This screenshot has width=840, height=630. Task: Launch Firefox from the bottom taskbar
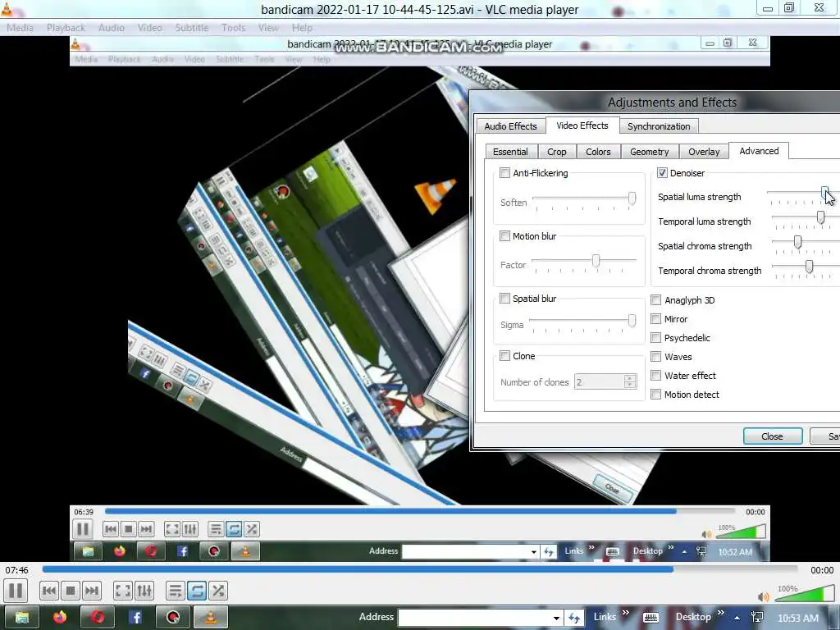point(59,617)
